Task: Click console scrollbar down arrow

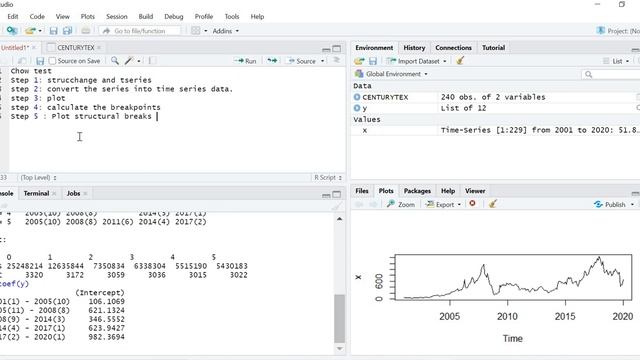Action: pyautogui.click(x=340, y=349)
